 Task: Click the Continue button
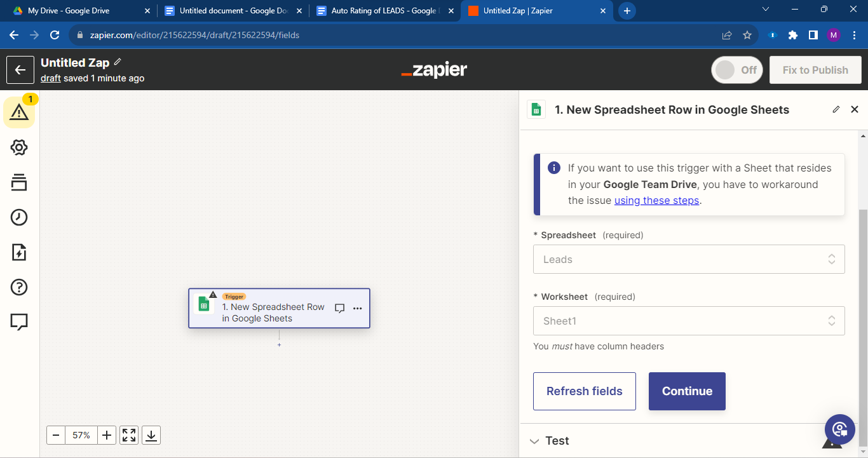pos(687,391)
